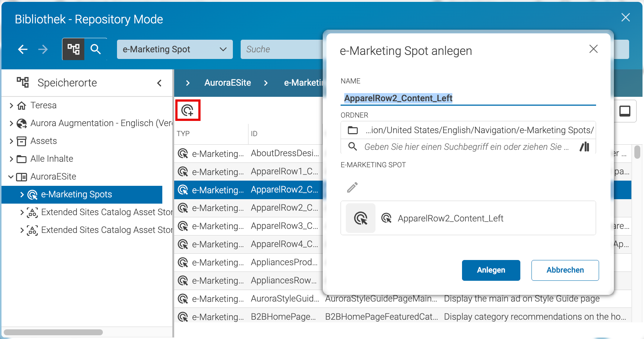Click the Name input field

coord(468,98)
